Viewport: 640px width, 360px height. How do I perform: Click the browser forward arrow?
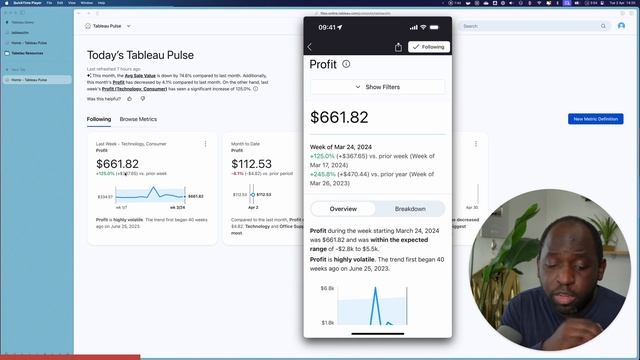(x=88, y=13)
